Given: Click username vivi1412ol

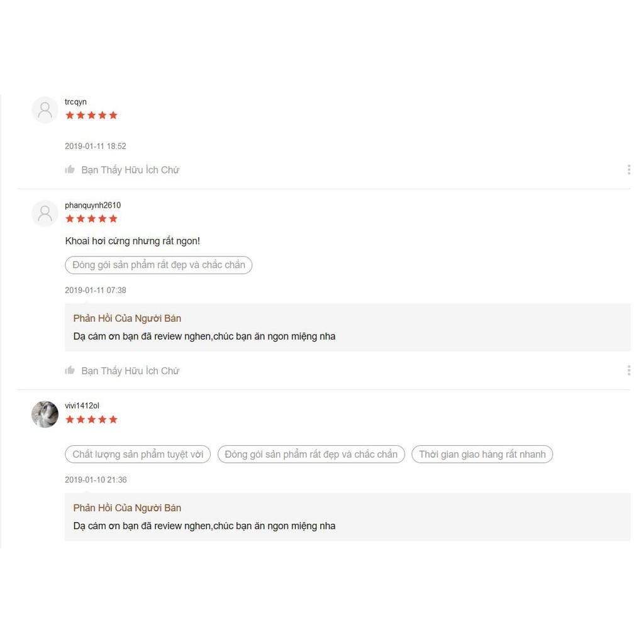Looking at the screenshot, I should pos(82,406).
